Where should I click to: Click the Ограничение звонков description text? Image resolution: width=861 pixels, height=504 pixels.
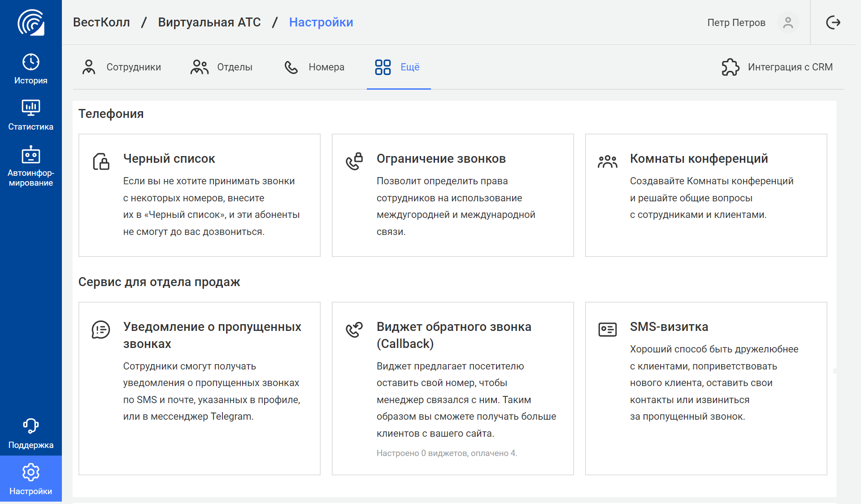point(456,206)
